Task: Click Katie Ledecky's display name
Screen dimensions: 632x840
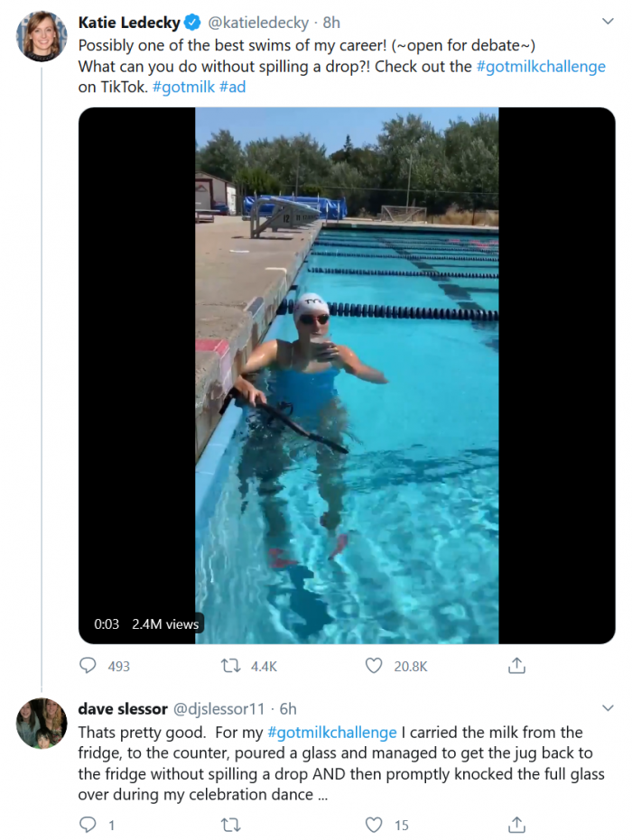Action: [x=129, y=22]
